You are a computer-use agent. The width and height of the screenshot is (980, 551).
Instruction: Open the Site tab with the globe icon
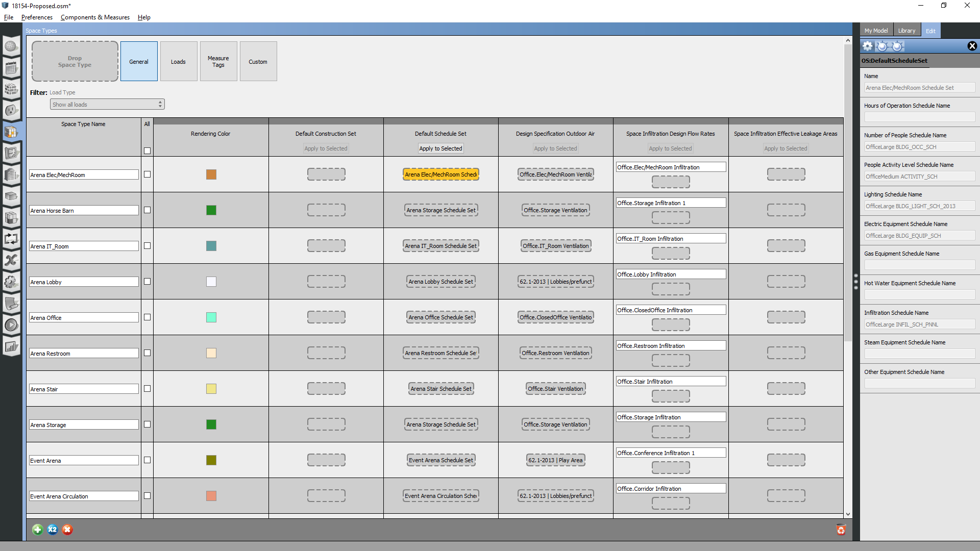pyautogui.click(x=11, y=46)
